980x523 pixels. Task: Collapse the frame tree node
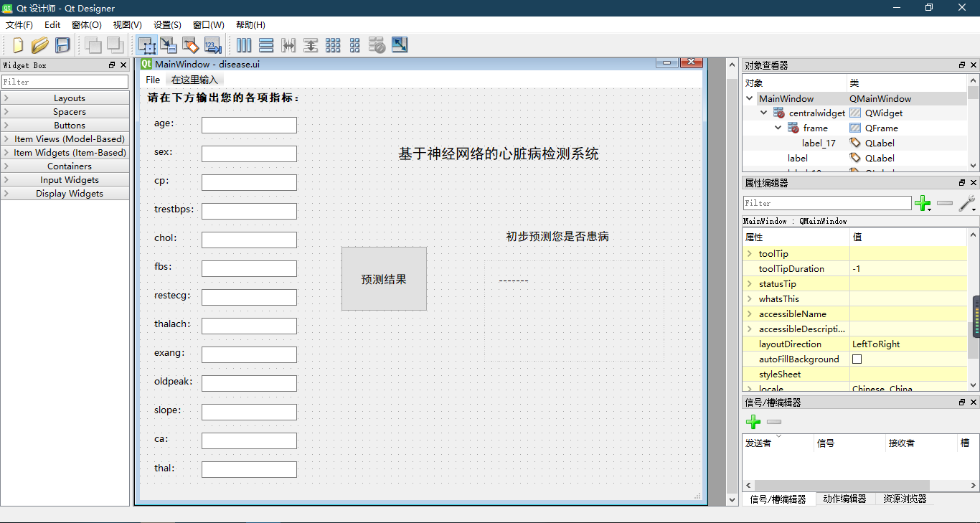(x=778, y=128)
